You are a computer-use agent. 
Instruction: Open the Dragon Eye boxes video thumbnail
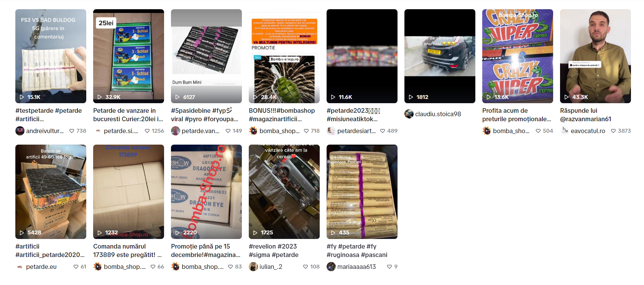coord(206,192)
